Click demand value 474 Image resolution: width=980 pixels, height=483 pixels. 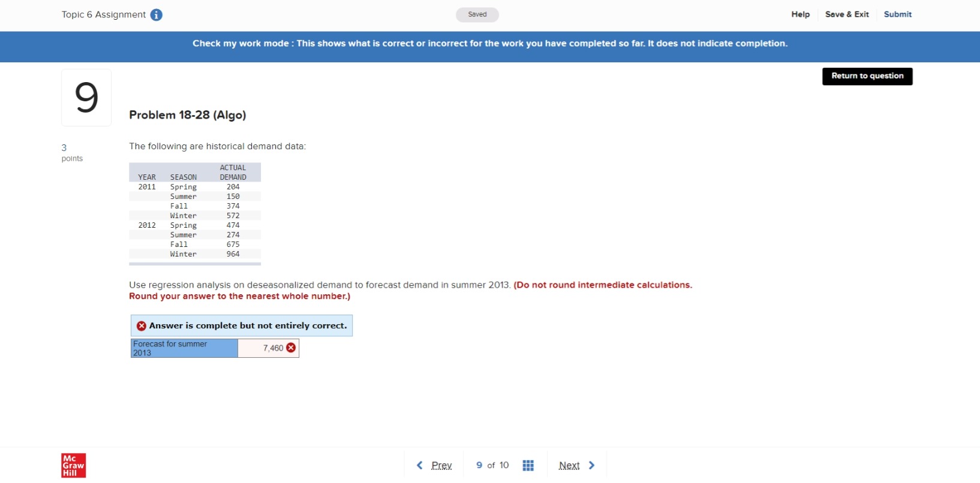pos(233,225)
